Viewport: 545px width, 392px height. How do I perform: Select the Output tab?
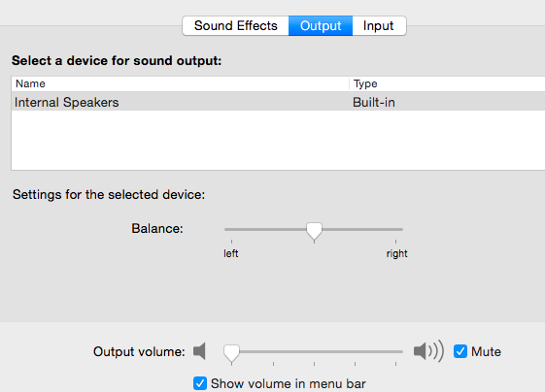coord(321,25)
